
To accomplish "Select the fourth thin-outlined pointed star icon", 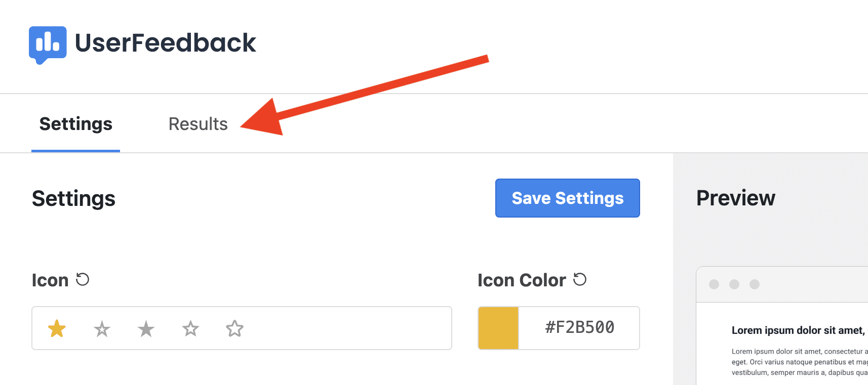I will pos(190,329).
